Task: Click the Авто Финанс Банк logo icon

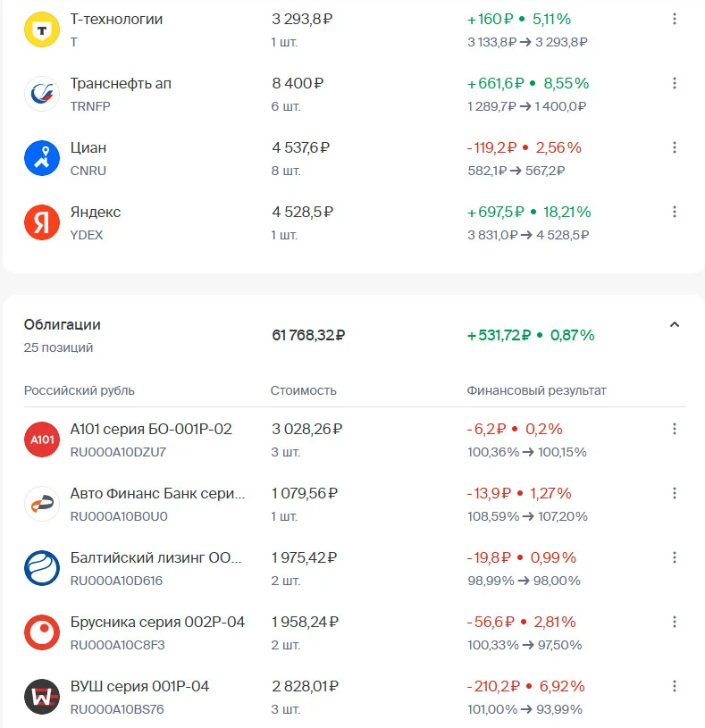Action: click(x=42, y=504)
